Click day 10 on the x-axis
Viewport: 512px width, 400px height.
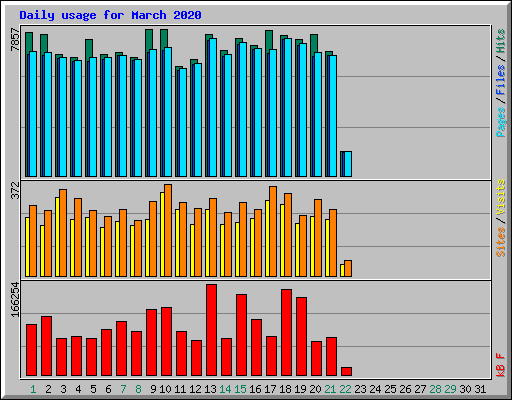165,389
